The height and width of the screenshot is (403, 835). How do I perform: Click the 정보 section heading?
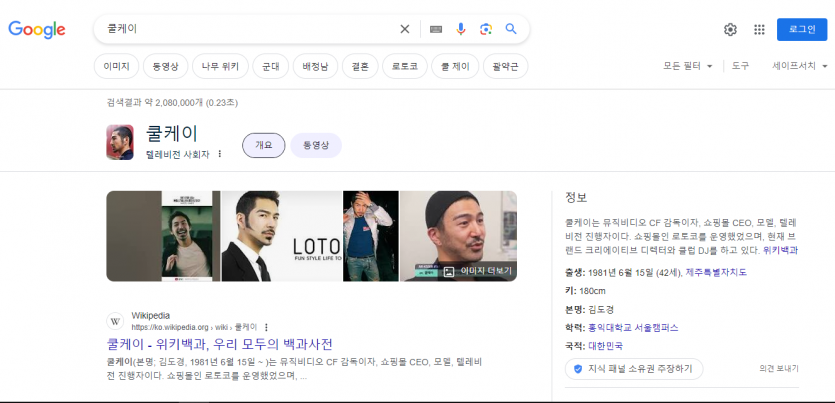tap(576, 198)
